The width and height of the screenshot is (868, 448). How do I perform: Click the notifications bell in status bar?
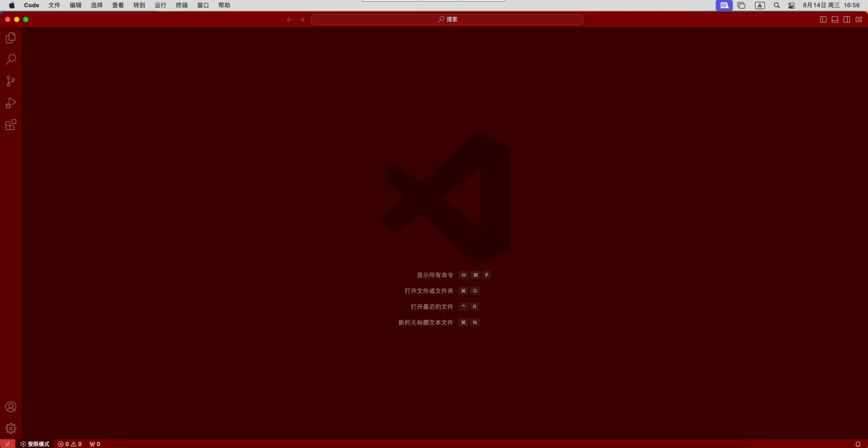coord(858,444)
